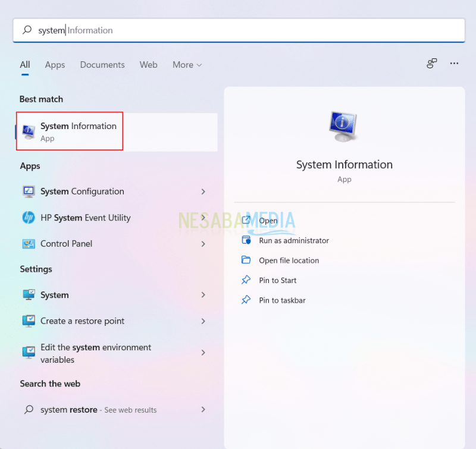The height and width of the screenshot is (449, 476).
Task: Click the System Configuration app icon
Action: pos(29,191)
